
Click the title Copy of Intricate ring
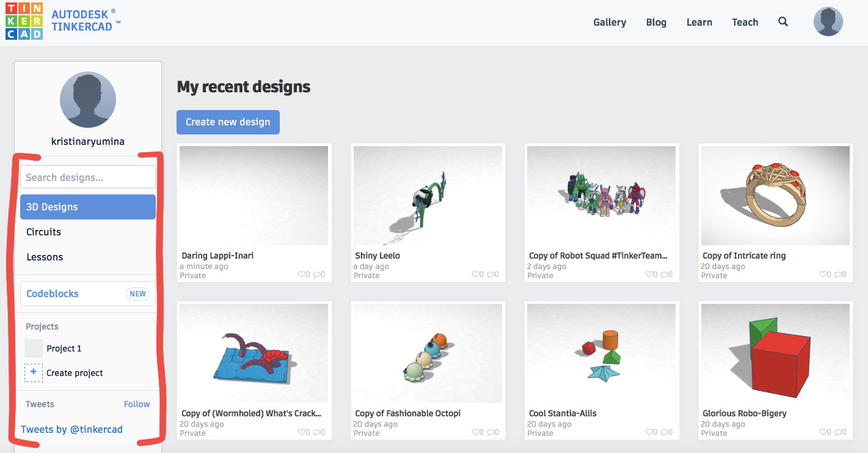tap(744, 256)
